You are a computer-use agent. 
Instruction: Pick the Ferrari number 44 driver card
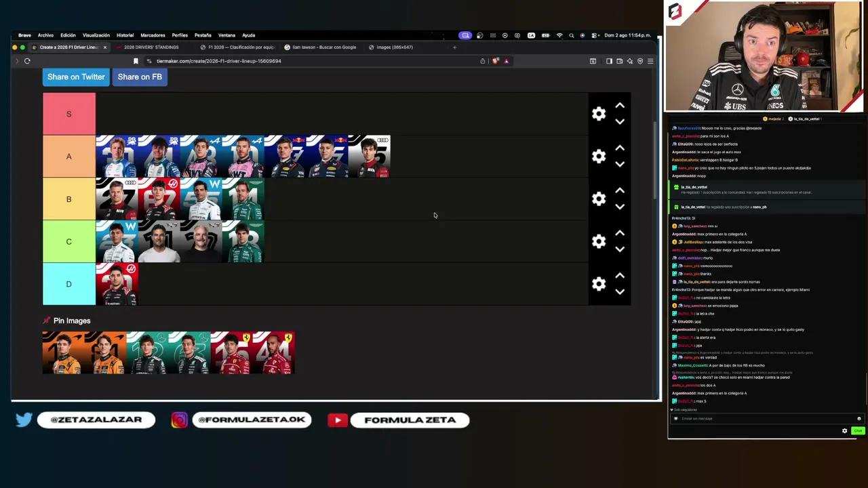[x=273, y=352]
